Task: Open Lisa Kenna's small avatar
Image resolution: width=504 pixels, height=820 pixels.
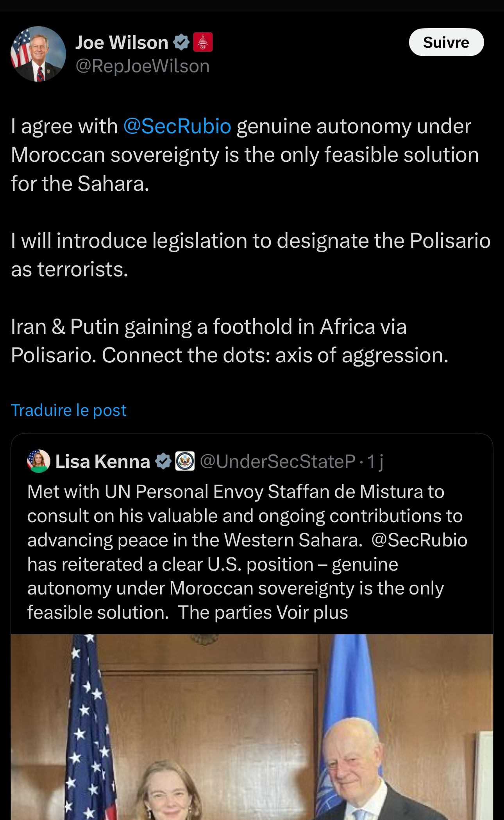Action: pyautogui.click(x=38, y=461)
